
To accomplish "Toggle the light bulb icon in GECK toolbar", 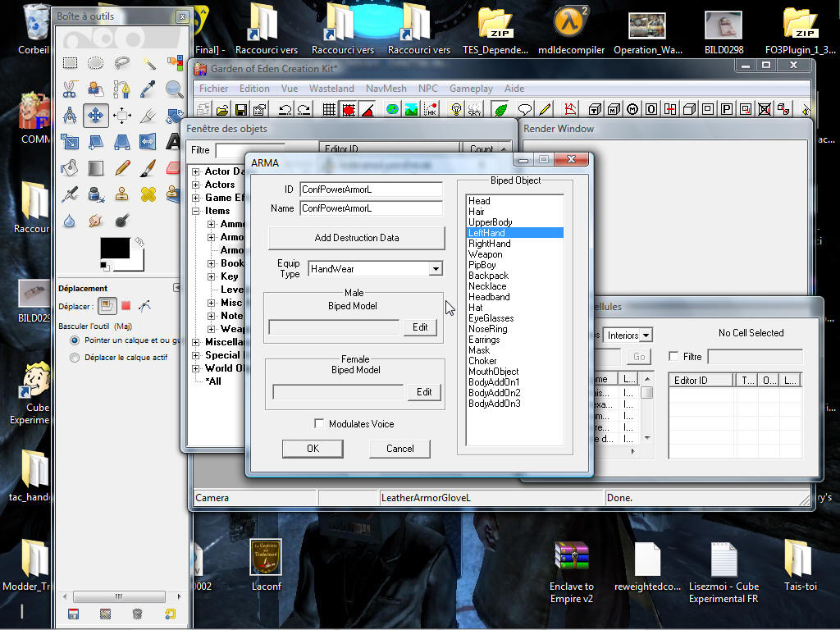I will pos(456,110).
